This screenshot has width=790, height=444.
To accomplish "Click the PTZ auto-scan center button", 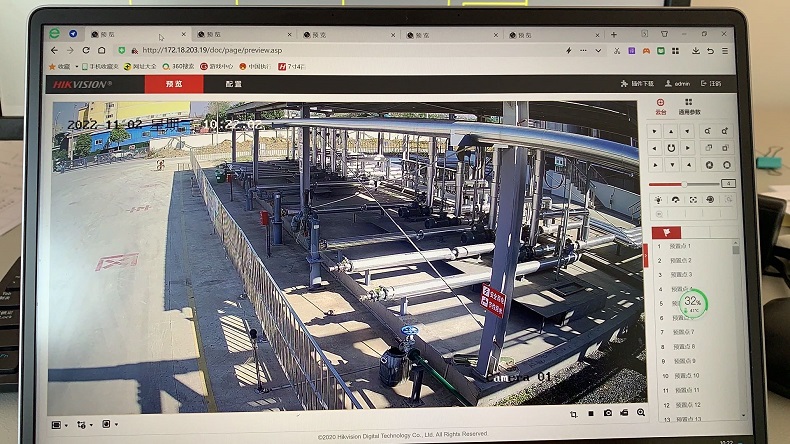I will 671,148.
